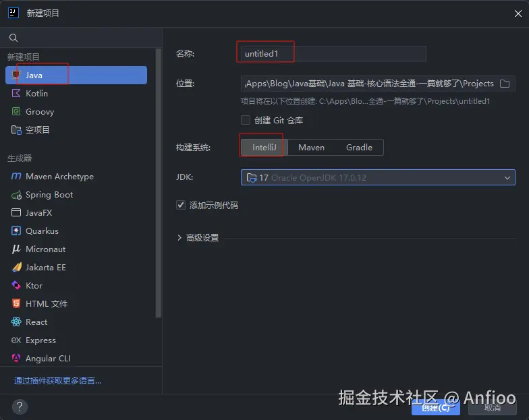Select the Kotlin icon
This screenshot has width=529, height=420.
click(x=16, y=93)
